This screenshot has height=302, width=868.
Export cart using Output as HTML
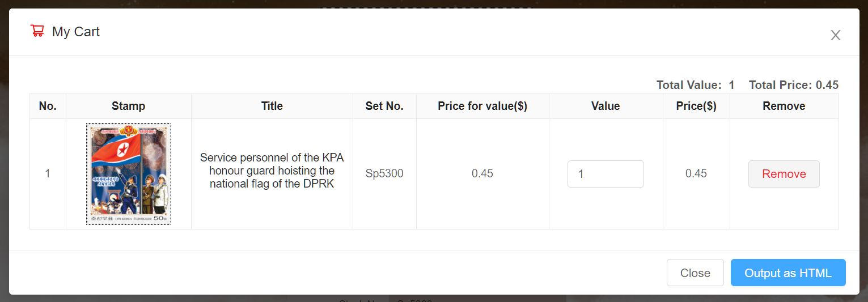click(x=787, y=273)
